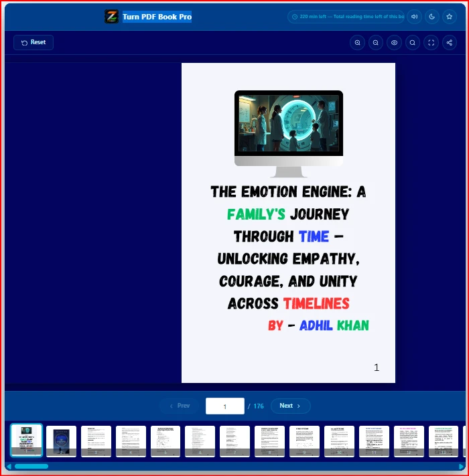Select the page 1 cover thumbnail

click(26, 440)
